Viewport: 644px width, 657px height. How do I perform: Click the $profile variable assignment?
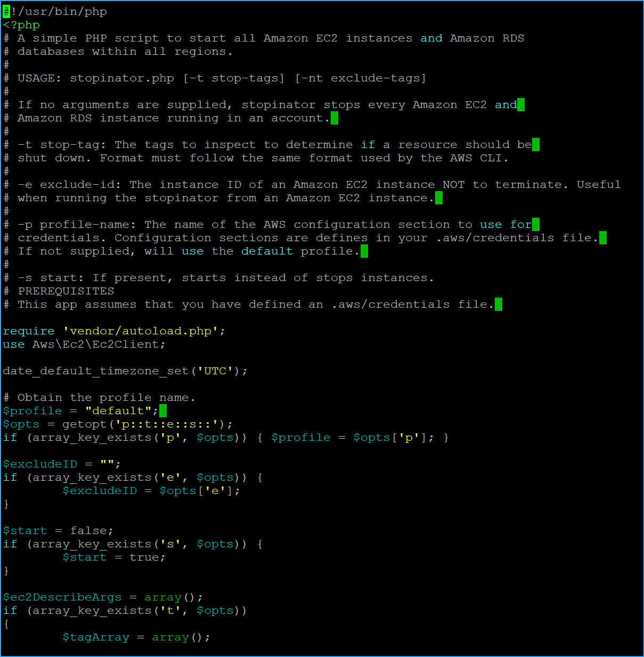tap(32, 410)
